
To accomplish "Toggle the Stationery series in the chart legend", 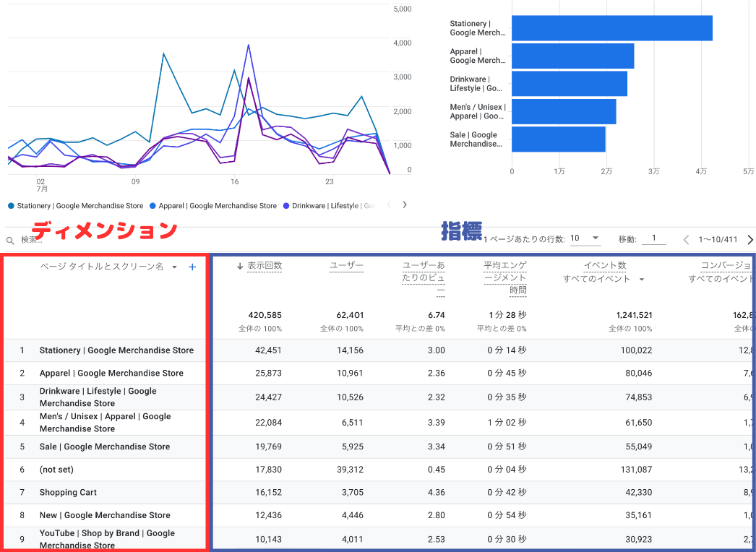I will tap(76, 206).
